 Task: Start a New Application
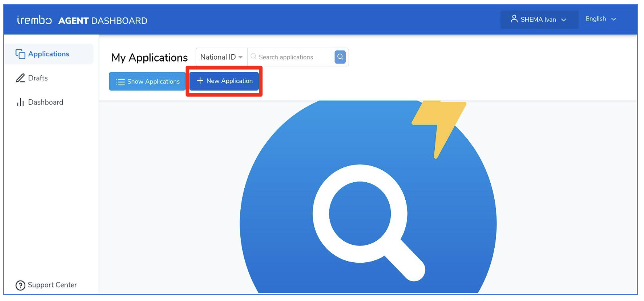point(224,81)
